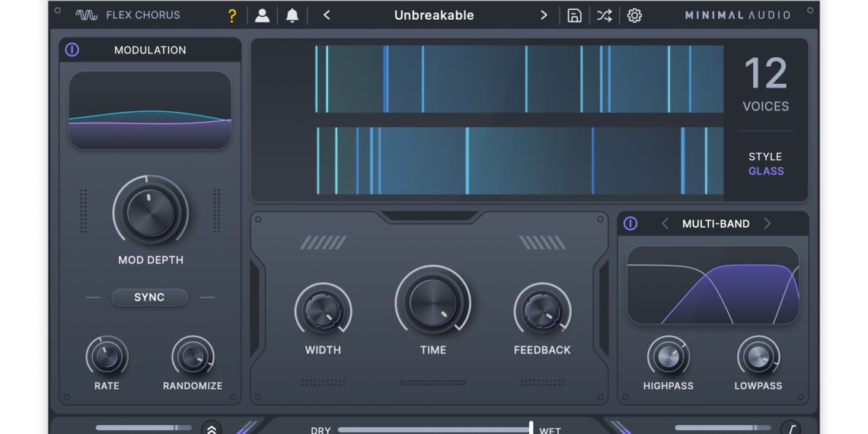This screenshot has width=868, height=434.
Task: Open the user account profile icon
Action: coord(262,15)
